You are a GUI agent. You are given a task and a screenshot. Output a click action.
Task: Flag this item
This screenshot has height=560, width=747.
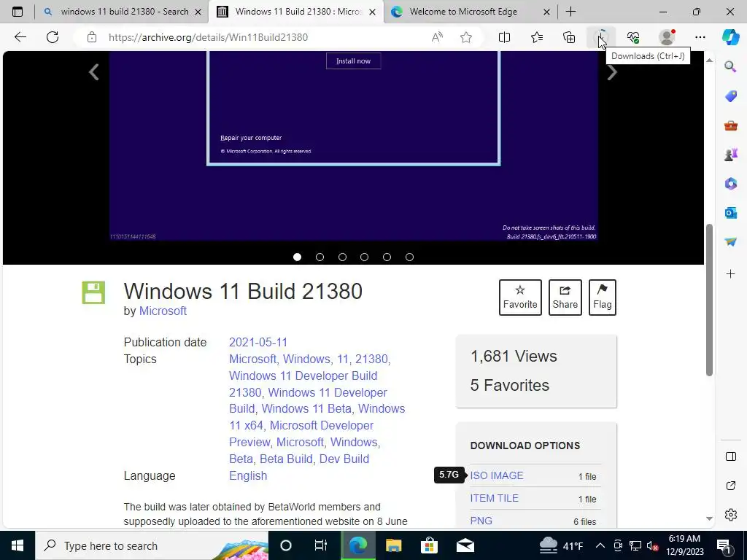pos(602,297)
